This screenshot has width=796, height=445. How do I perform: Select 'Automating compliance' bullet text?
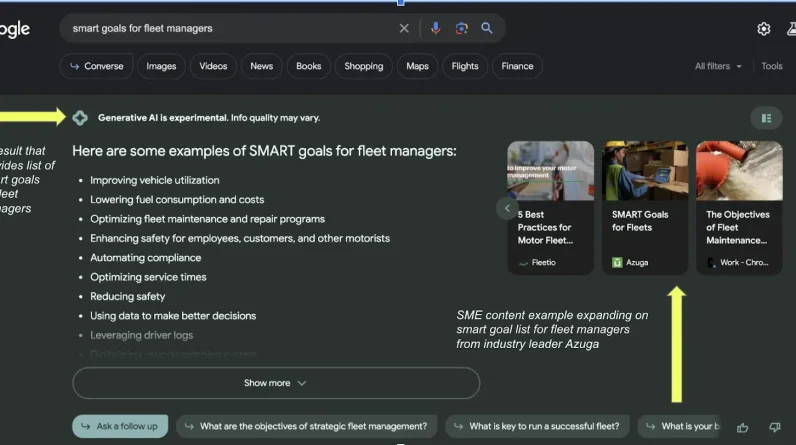point(146,258)
